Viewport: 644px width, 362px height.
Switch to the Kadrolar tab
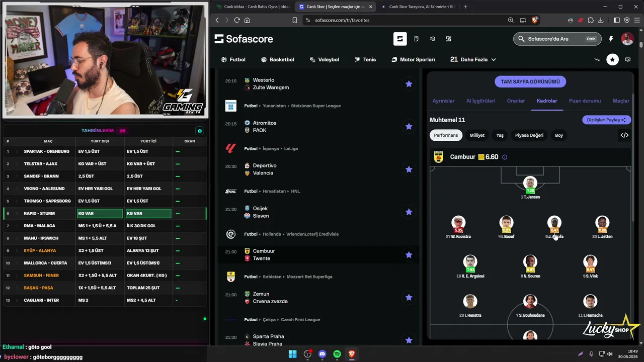click(547, 101)
